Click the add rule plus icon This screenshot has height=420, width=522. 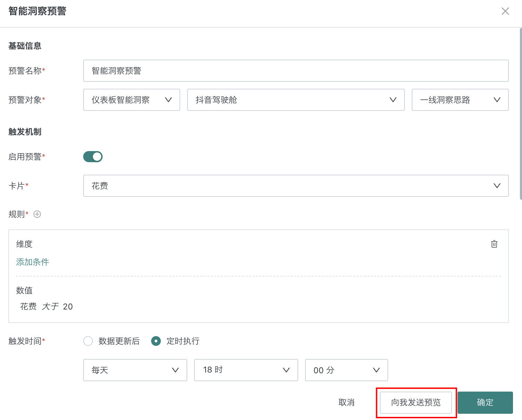tap(37, 214)
